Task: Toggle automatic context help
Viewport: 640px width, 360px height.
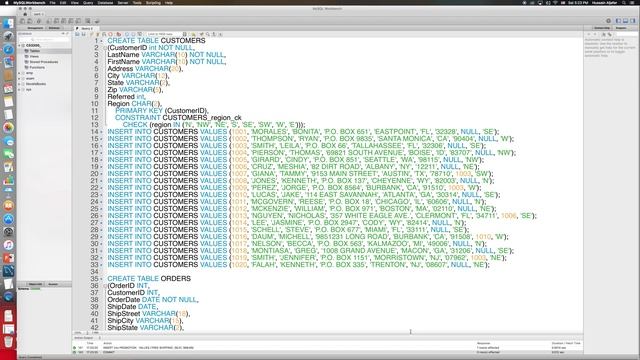Action: (x=603, y=34)
